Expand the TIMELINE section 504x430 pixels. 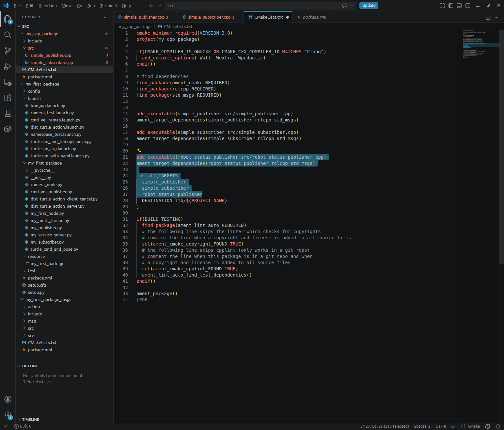(x=64, y=420)
